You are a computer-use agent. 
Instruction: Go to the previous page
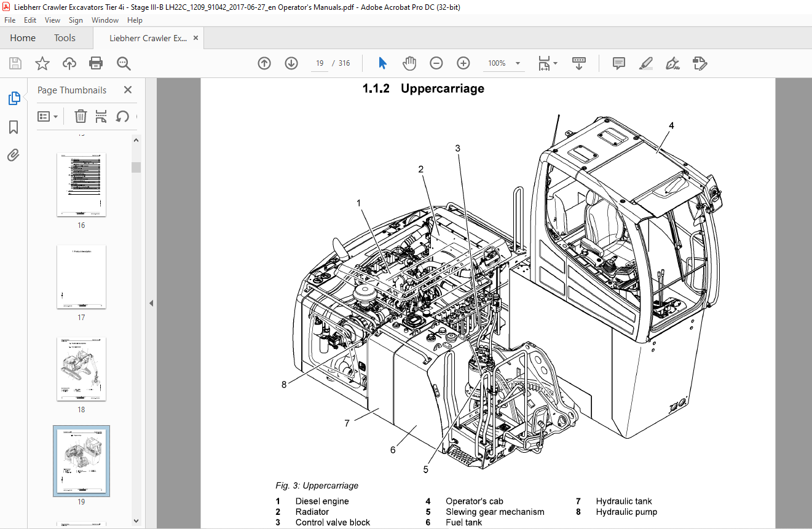(264, 63)
